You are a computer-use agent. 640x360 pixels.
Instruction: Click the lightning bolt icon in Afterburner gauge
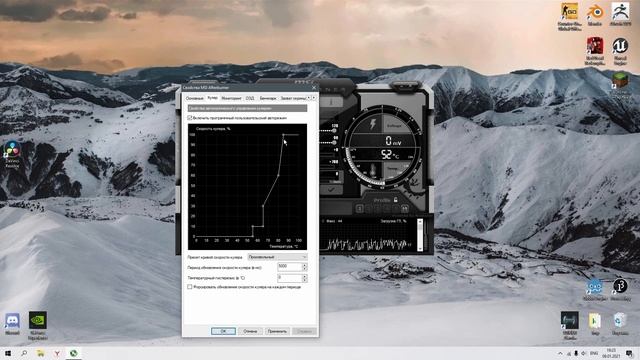coord(372,124)
